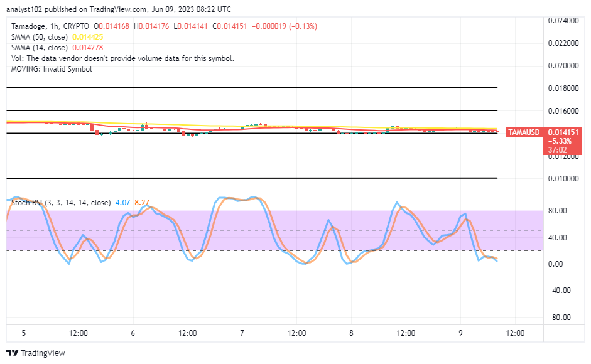This screenshot has height=364, width=591.
Task: Click the 0.020000 price axis label
Action: (563, 65)
